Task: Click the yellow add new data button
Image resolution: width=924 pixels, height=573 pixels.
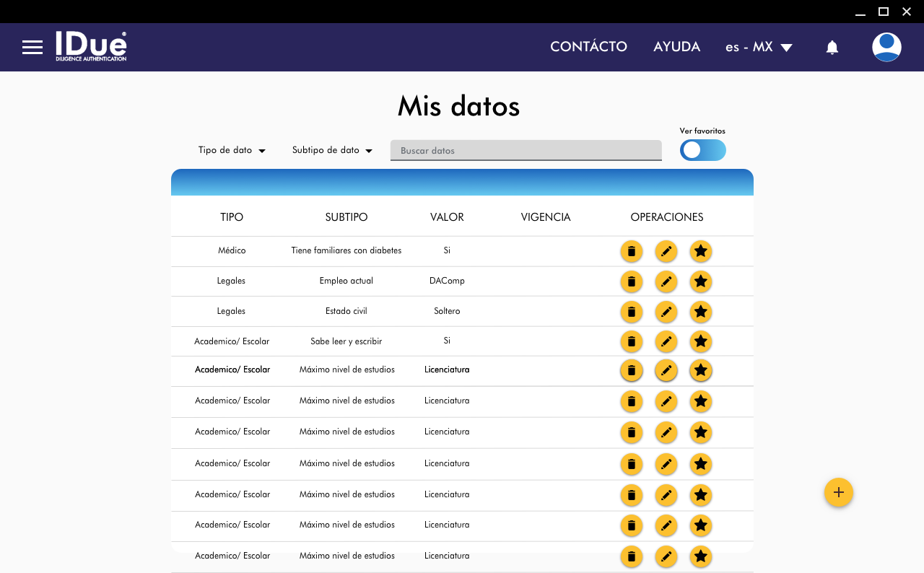Action: click(838, 492)
